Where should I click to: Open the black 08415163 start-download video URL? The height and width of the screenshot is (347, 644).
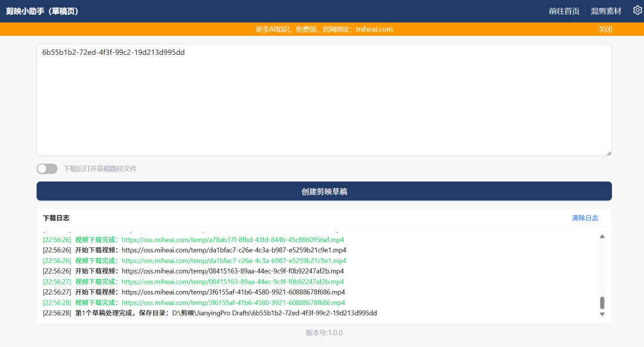pyautogui.click(x=233, y=271)
